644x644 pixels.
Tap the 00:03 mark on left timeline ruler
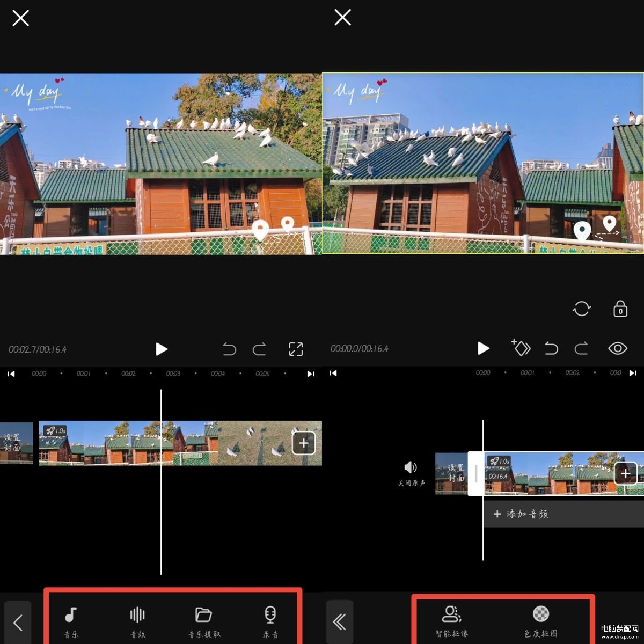(173, 374)
